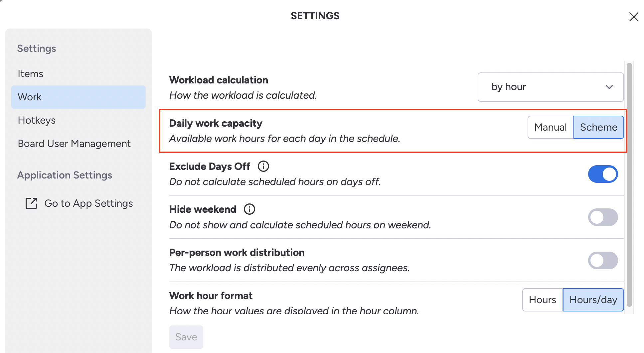
Task: Click the info icon next to Hide weekend
Action: (x=249, y=209)
